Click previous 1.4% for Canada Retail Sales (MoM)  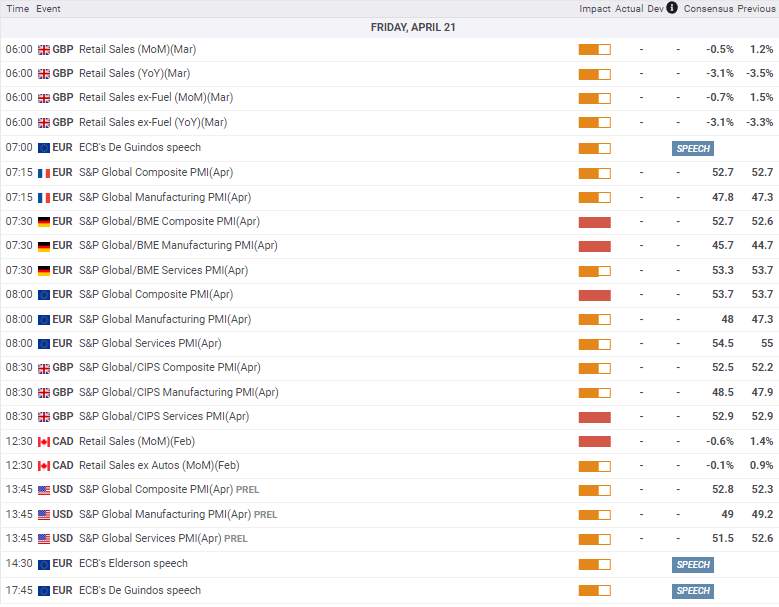(x=761, y=441)
